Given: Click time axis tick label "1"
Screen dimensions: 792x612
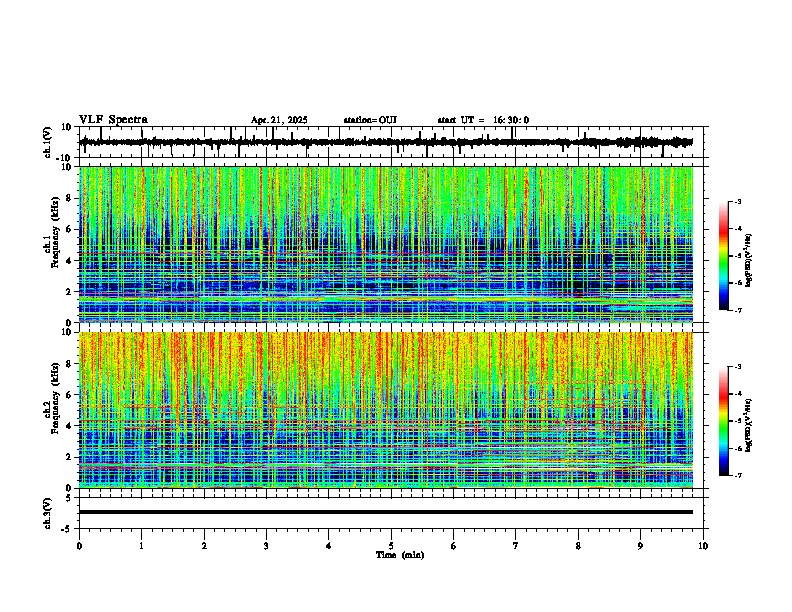Looking at the screenshot, I should tap(141, 546).
